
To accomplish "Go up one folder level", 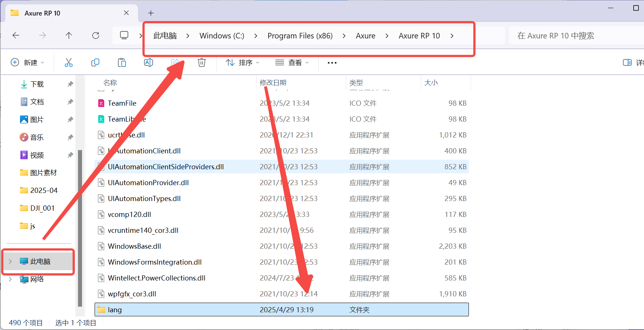I will [x=69, y=35].
